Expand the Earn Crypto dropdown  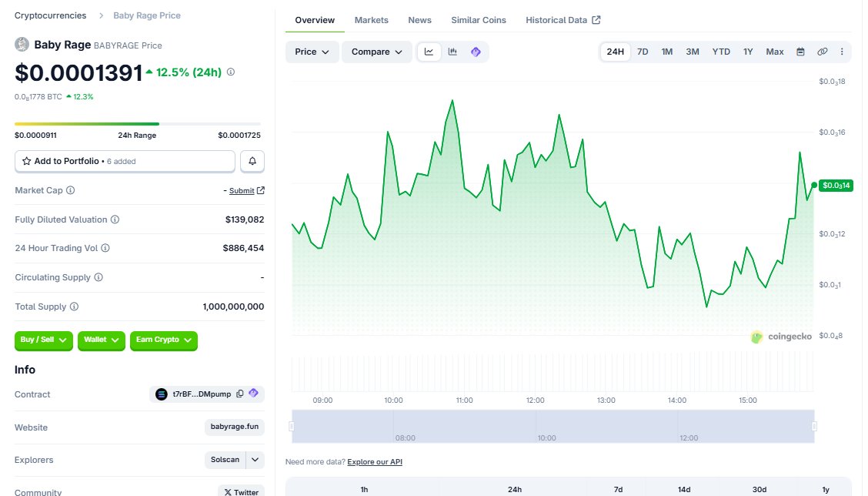tap(163, 340)
